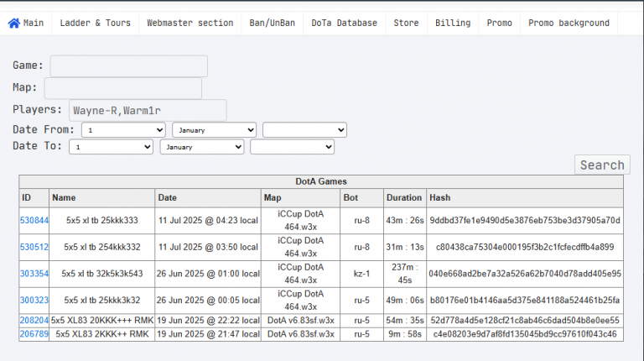Click hash starting with 040e668ad2be7a

coord(525,274)
